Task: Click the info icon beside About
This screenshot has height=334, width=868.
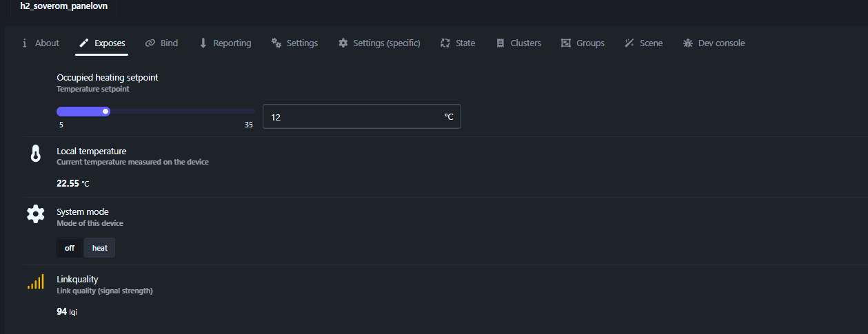Action: coord(25,43)
